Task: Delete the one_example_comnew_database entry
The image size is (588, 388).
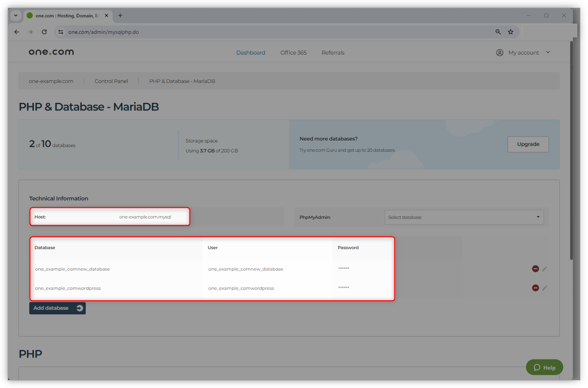Action: 535,269
